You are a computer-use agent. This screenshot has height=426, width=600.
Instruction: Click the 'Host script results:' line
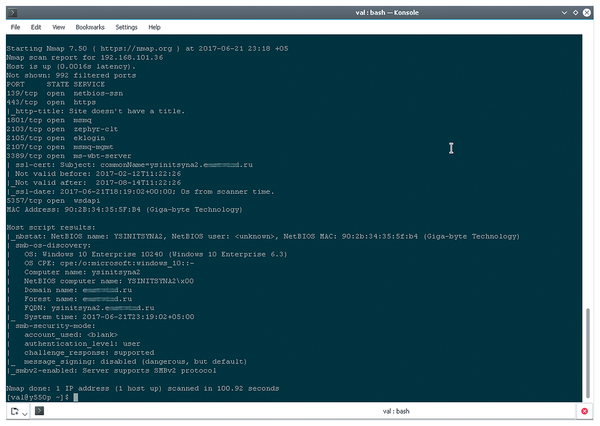tap(51, 227)
